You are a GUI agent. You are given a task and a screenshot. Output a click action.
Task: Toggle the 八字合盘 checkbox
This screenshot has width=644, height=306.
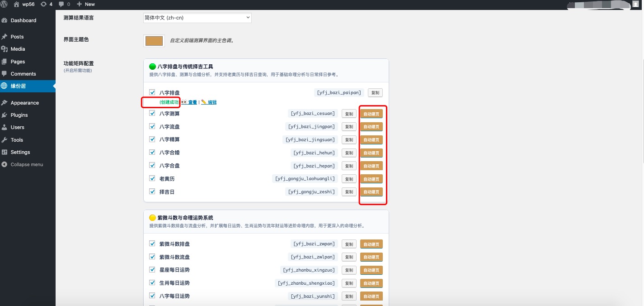(x=152, y=165)
